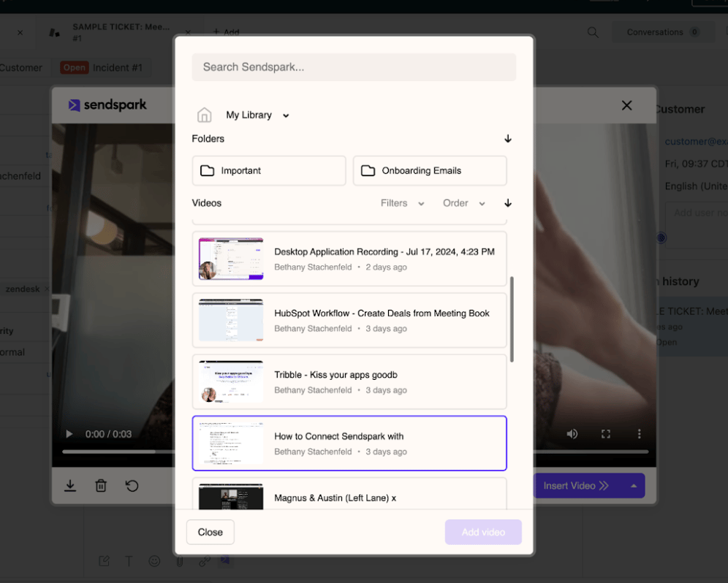Click Desktop Application Recording thumbnail
Screen dimensions: 728x583
[x=231, y=259]
